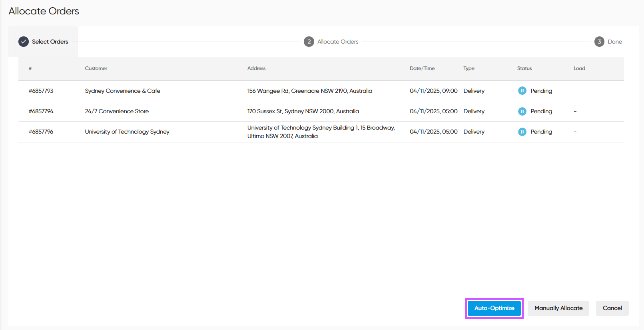
Task: Go to the Select Orders step
Action: point(50,42)
